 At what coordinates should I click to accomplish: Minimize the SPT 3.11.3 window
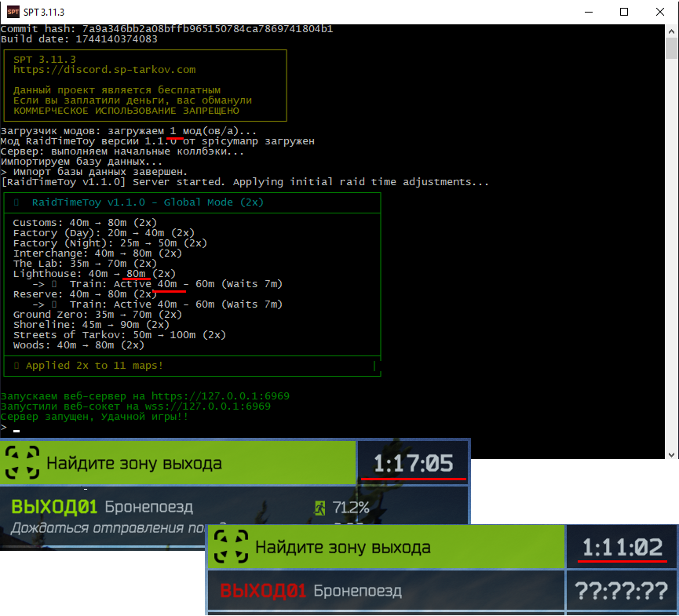coord(589,12)
